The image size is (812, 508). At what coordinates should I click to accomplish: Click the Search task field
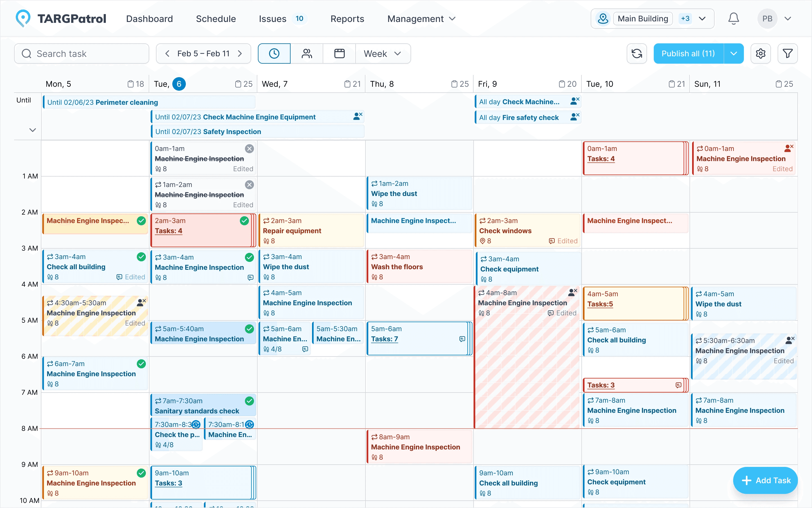(x=81, y=54)
